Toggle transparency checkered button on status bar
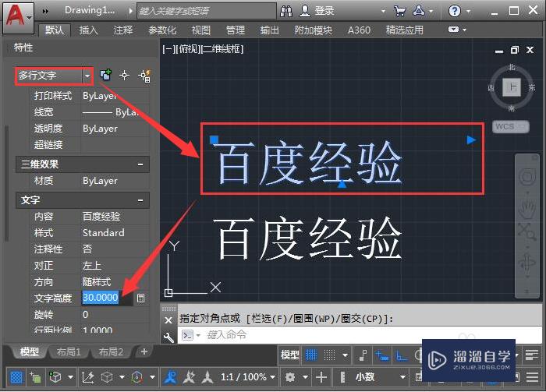Viewport: 546px width, 392px height. tap(16, 377)
